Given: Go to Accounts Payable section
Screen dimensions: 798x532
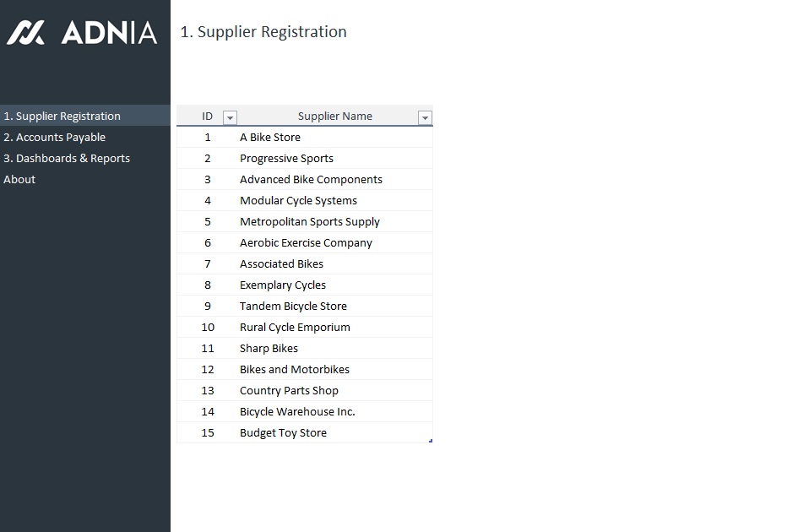Looking at the screenshot, I should [54, 137].
